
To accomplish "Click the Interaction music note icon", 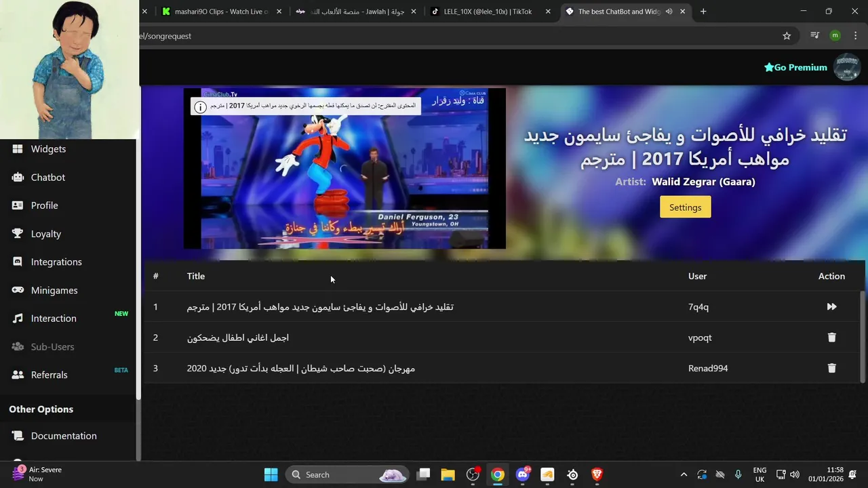I will click(x=18, y=319).
